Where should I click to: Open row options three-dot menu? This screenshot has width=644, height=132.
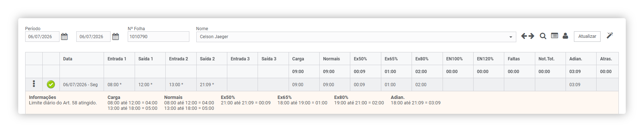[34, 84]
